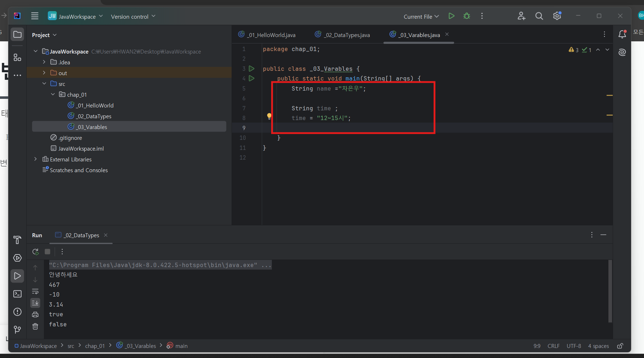The width and height of the screenshot is (644, 358).
Task: Open the Terminal tool window
Action: 17,294
